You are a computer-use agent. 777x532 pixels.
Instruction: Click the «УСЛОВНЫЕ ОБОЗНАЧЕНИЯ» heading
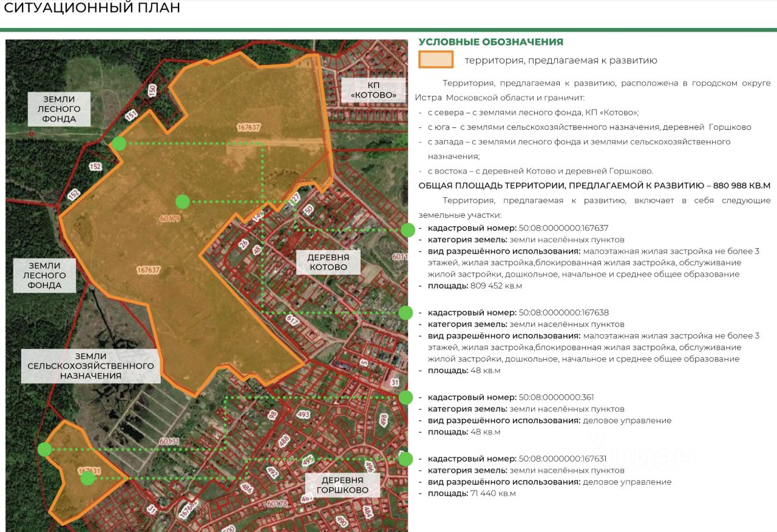click(x=491, y=42)
